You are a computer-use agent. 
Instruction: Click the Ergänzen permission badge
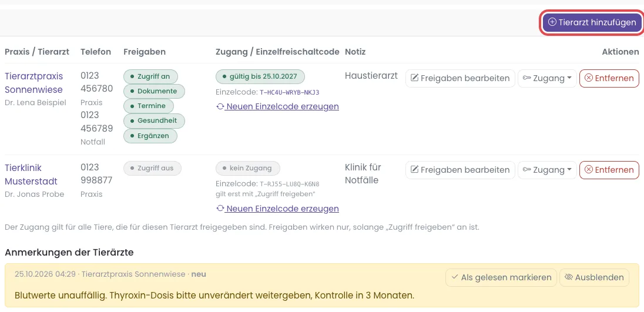pos(150,136)
